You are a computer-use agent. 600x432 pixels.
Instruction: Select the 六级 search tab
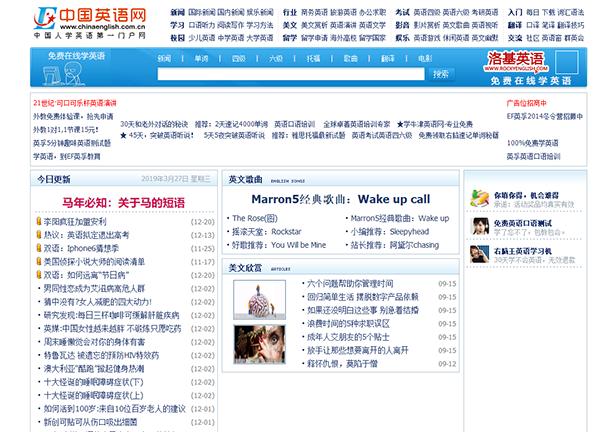(276, 59)
